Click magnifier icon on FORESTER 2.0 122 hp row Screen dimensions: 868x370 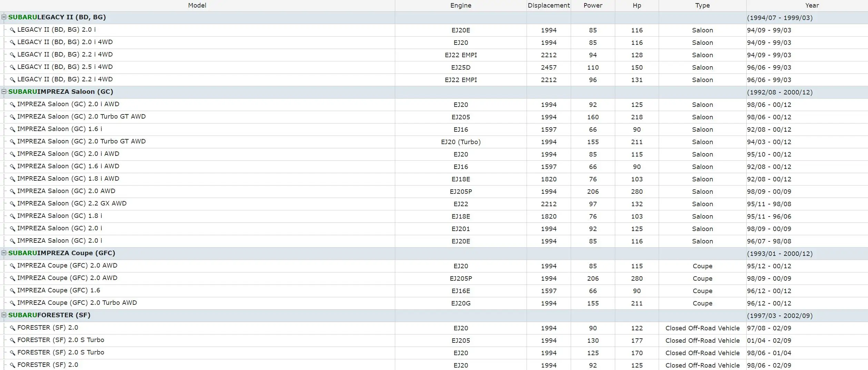point(12,328)
